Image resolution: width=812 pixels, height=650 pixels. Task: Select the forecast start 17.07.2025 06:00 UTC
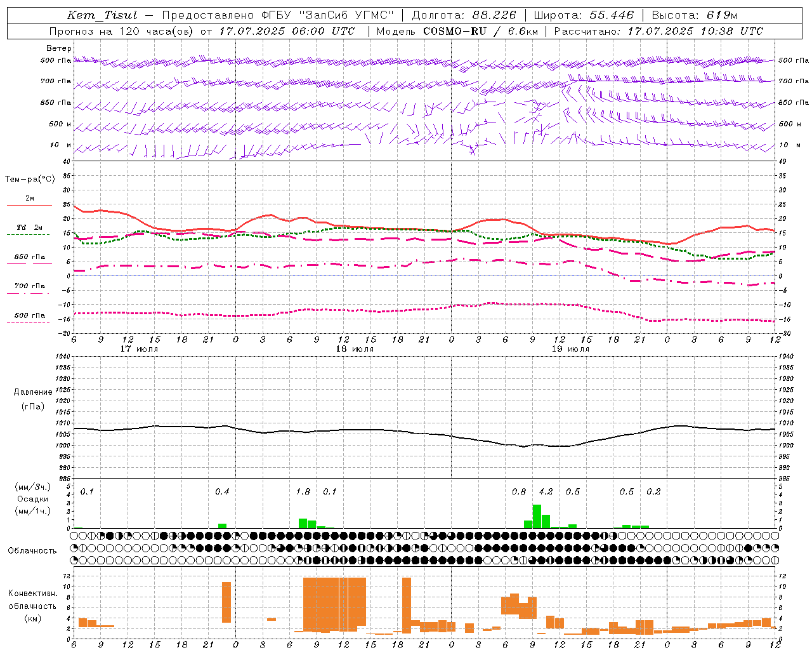click(x=287, y=31)
